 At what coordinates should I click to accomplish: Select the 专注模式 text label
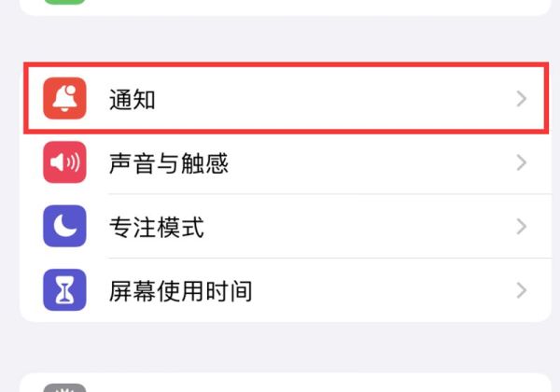pyautogui.click(x=157, y=227)
